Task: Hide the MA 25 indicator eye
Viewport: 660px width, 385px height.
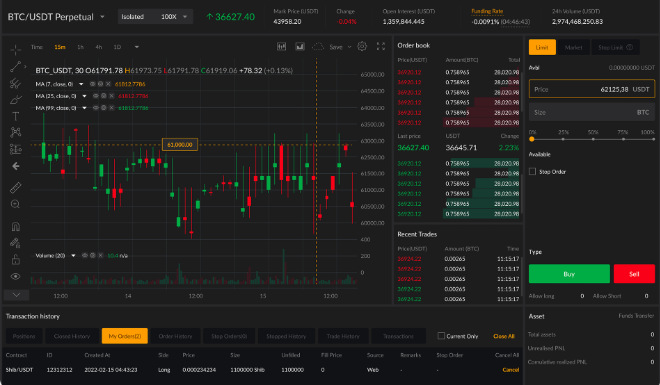Action: pos(96,96)
